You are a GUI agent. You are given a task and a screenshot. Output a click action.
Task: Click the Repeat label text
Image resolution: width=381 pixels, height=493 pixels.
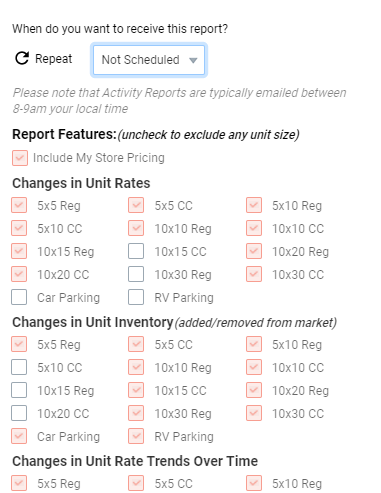[54, 59]
